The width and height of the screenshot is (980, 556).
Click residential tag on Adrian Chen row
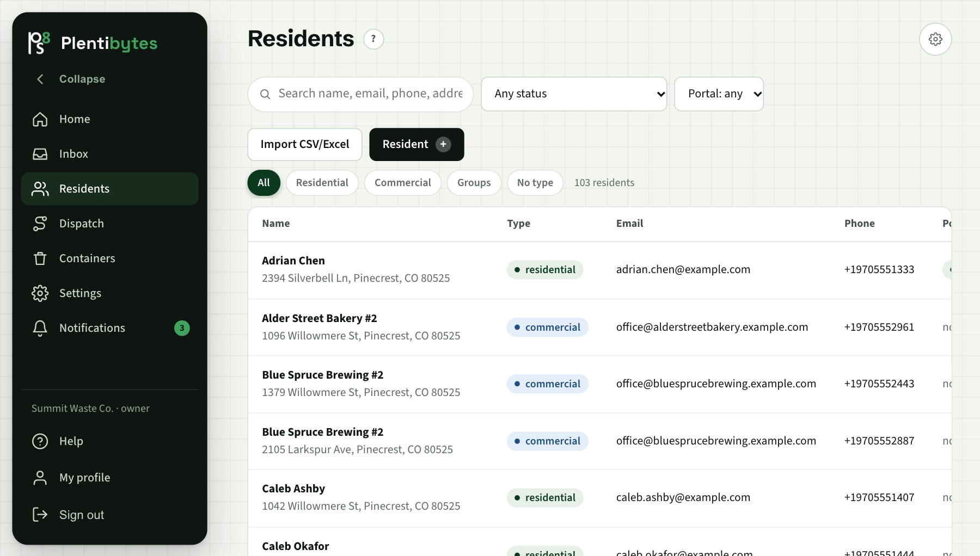pyautogui.click(x=545, y=270)
